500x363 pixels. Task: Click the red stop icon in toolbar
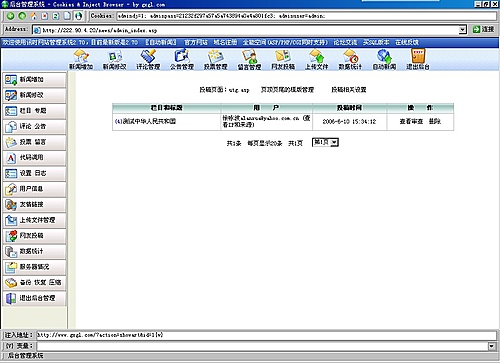tap(45, 16)
